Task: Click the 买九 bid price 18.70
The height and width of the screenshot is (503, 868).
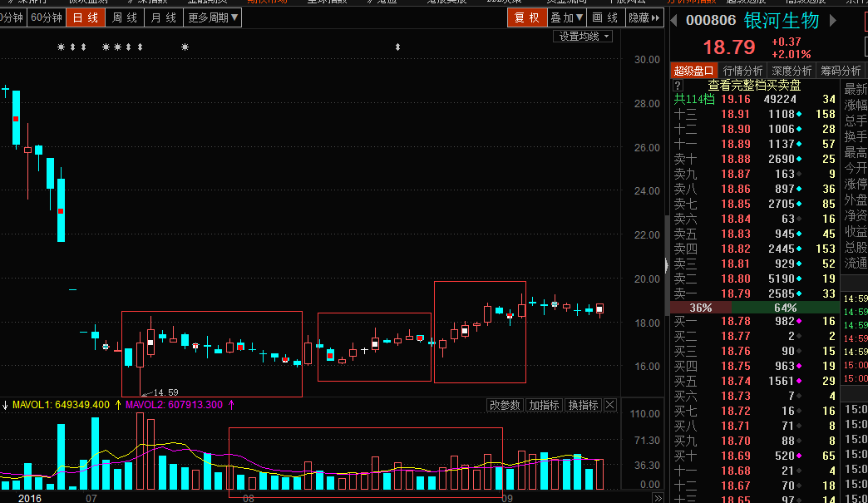Action: [x=736, y=441]
